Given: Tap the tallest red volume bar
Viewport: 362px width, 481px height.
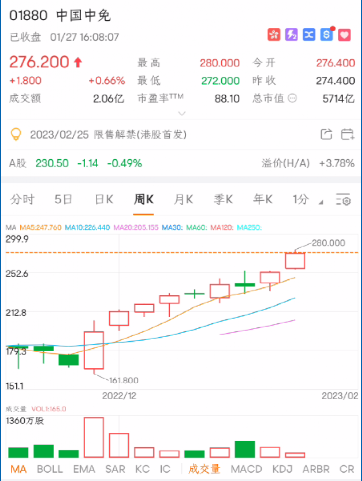Looking at the screenshot, I should (x=94, y=437).
